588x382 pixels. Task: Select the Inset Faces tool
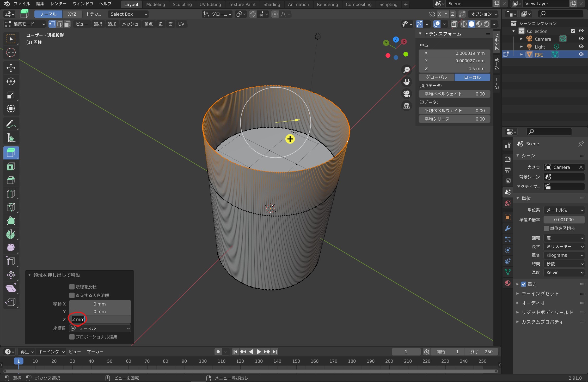[x=11, y=166]
